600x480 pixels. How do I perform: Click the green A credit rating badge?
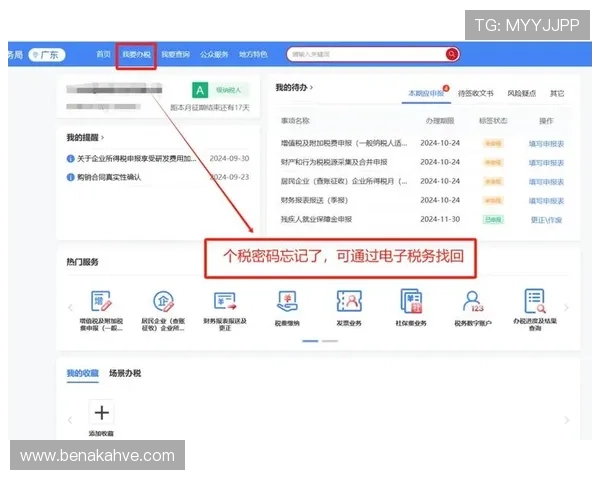[x=200, y=90]
